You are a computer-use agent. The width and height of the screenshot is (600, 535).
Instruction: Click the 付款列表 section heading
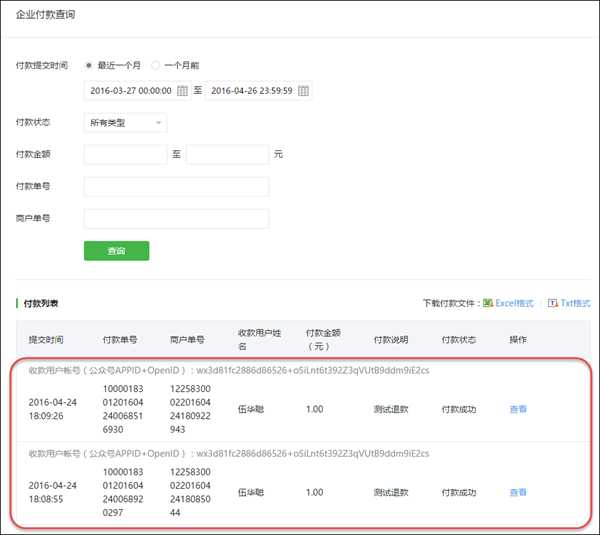(x=41, y=303)
